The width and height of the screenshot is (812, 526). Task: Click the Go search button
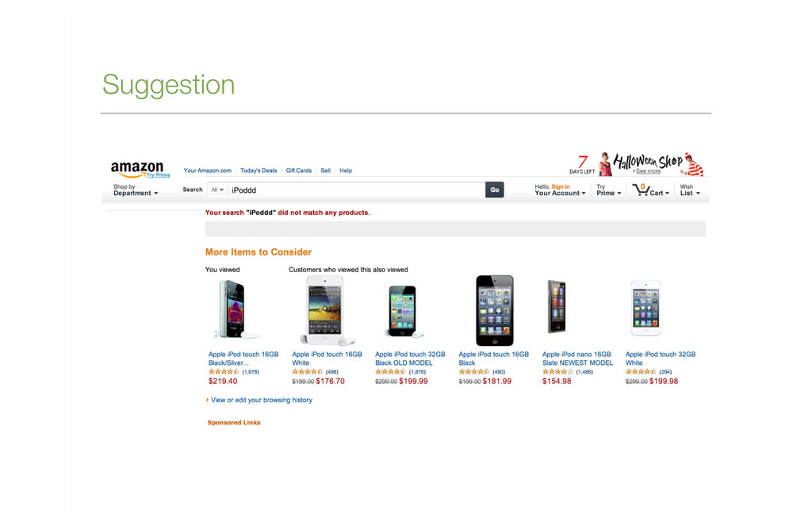(495, 190)
